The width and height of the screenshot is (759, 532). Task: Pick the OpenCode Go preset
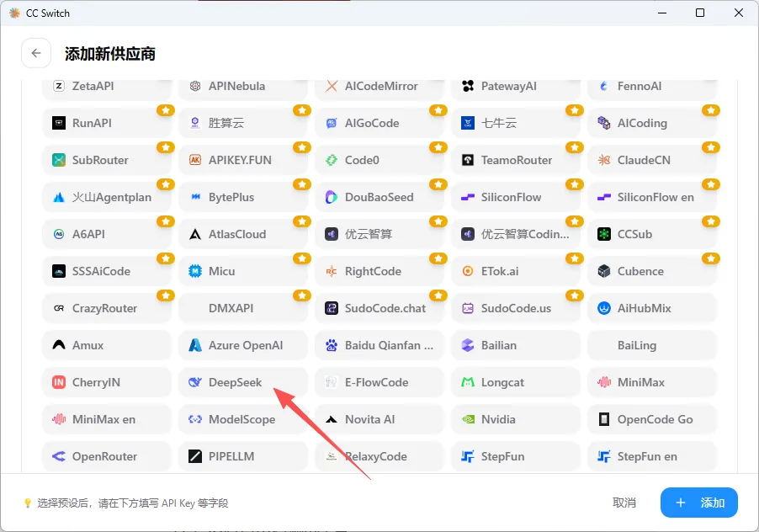coord(652,419)
